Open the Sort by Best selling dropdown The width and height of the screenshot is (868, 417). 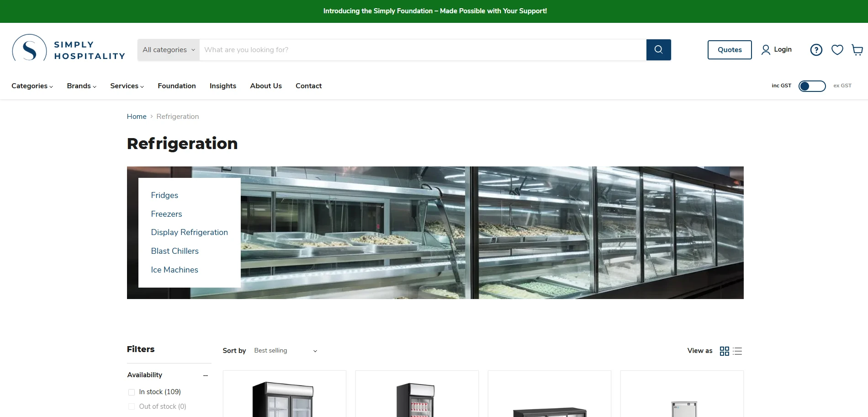(x=285, y=351)
